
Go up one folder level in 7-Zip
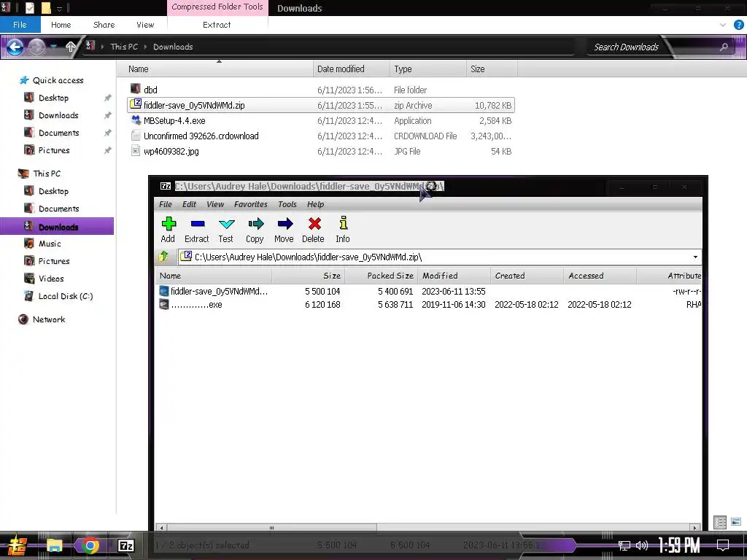(x=163, y=257)
